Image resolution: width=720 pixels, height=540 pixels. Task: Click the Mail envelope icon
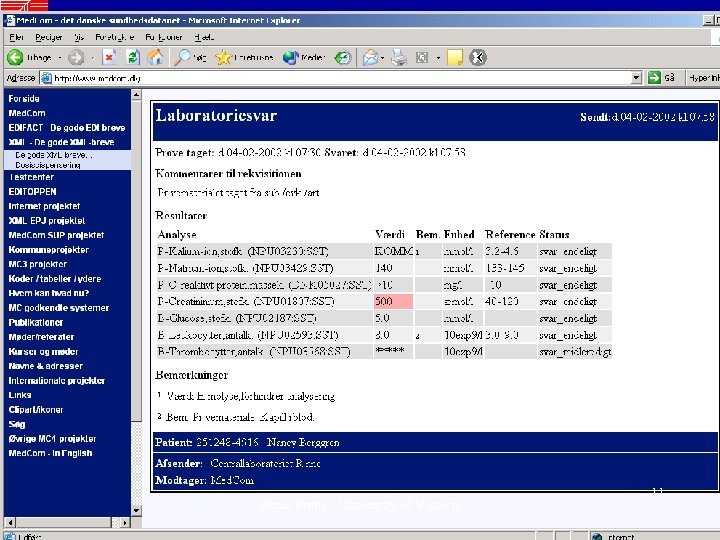coord(370,57)
